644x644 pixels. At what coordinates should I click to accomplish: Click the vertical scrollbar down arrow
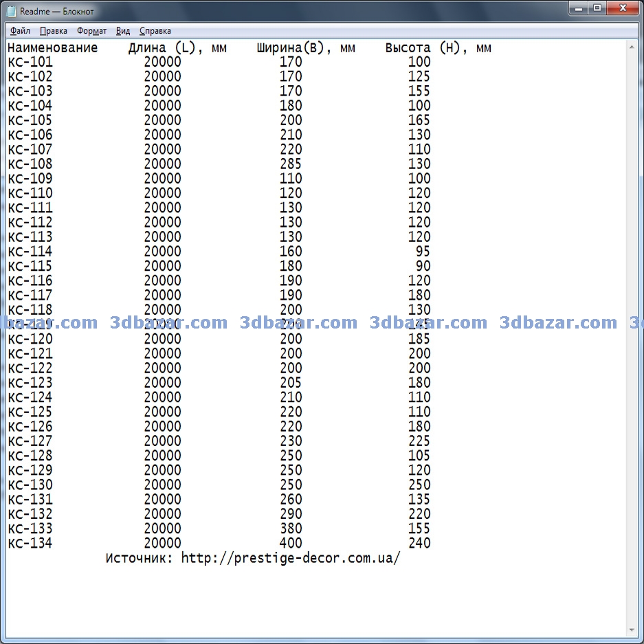point(633,630)
